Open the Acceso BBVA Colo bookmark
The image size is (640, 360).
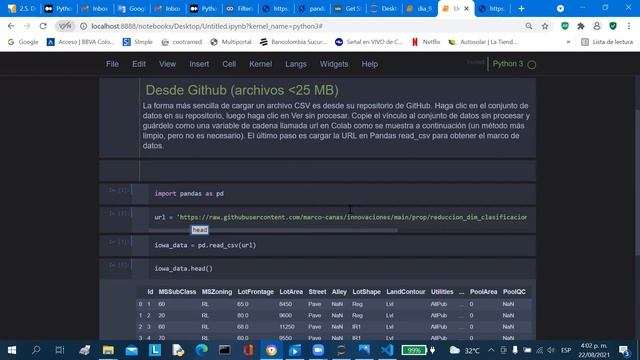(x=80, y=42)
